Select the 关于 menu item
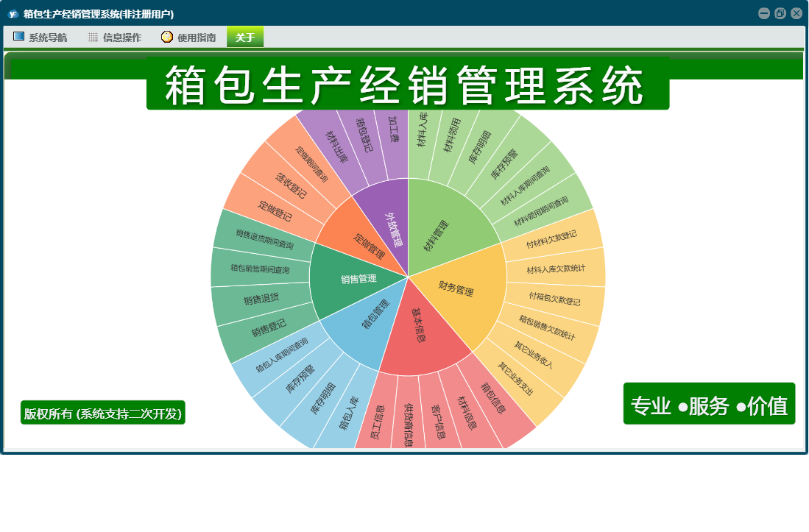Viewport: 809px width, 532px height. pos(245,37)
